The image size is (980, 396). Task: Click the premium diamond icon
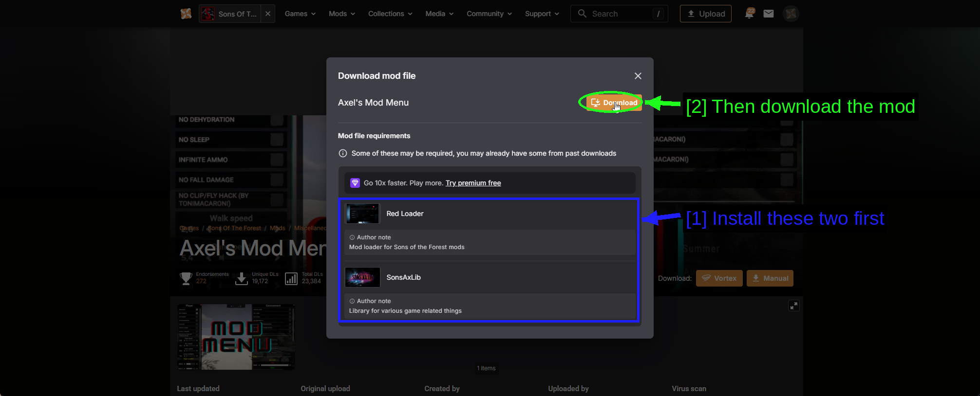tap(355, 183)
